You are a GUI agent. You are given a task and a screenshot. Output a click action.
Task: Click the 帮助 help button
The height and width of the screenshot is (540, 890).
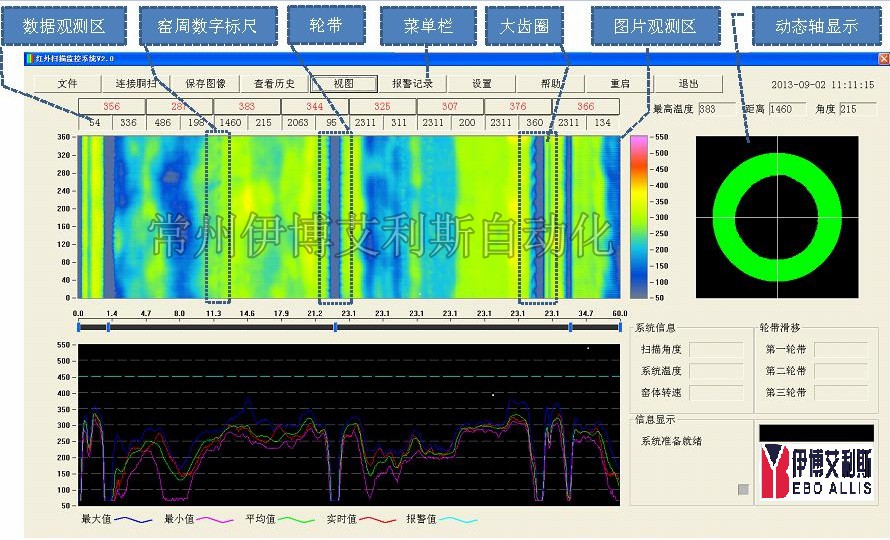(x=550, y=84)
